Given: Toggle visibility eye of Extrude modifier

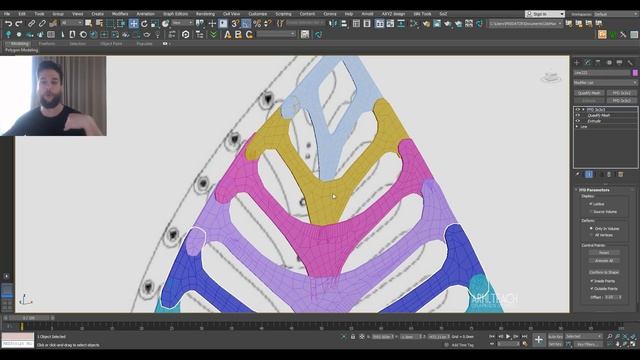Looking at the screenshot, I should tap(578, 121).
